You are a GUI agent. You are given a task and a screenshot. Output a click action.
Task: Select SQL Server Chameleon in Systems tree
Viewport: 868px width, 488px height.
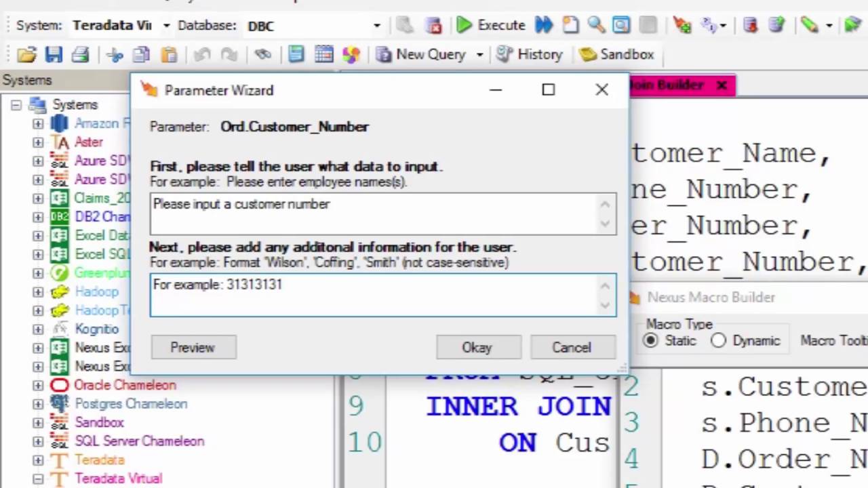pyautogui.click(x=139, y=441)
